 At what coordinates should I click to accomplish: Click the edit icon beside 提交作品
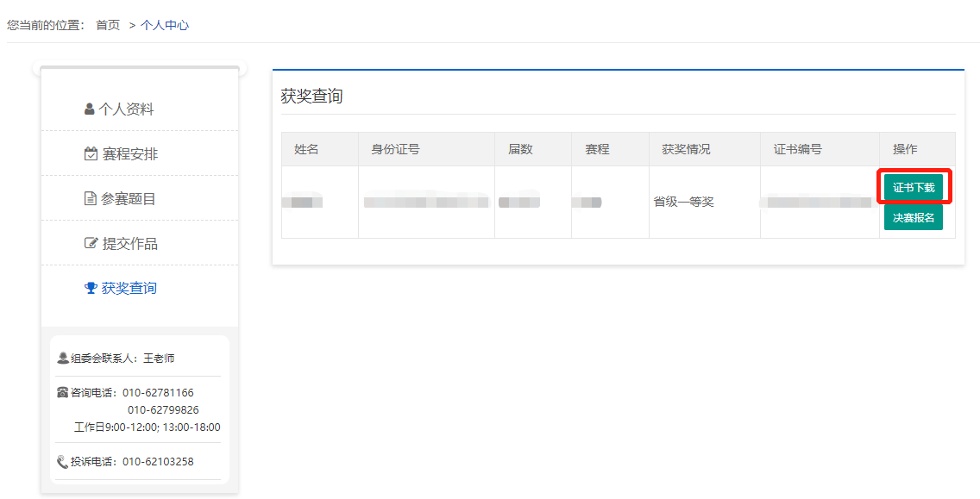pos(91,244)
